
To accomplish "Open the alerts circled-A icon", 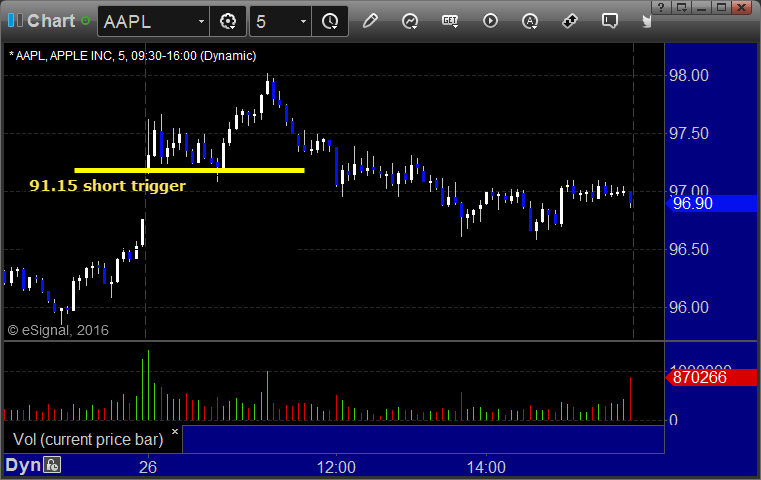I will [x=530, y=21].
